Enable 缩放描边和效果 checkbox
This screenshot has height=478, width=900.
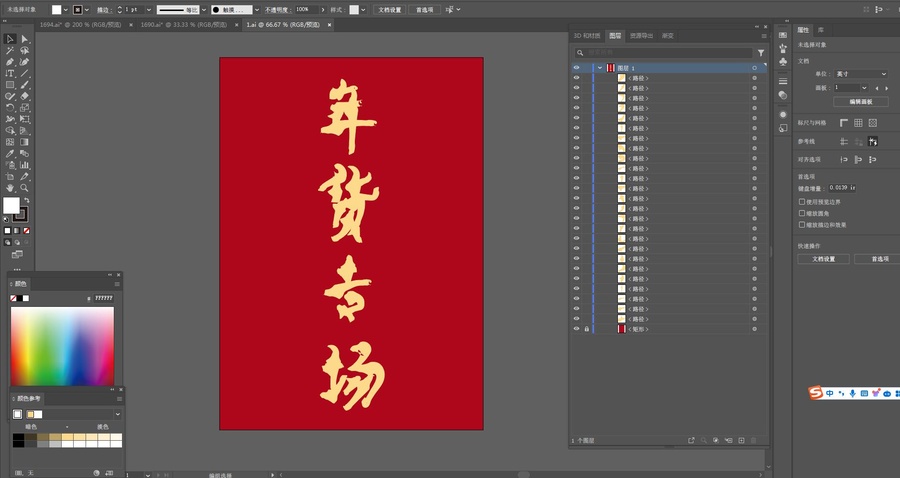pos(802,225)
